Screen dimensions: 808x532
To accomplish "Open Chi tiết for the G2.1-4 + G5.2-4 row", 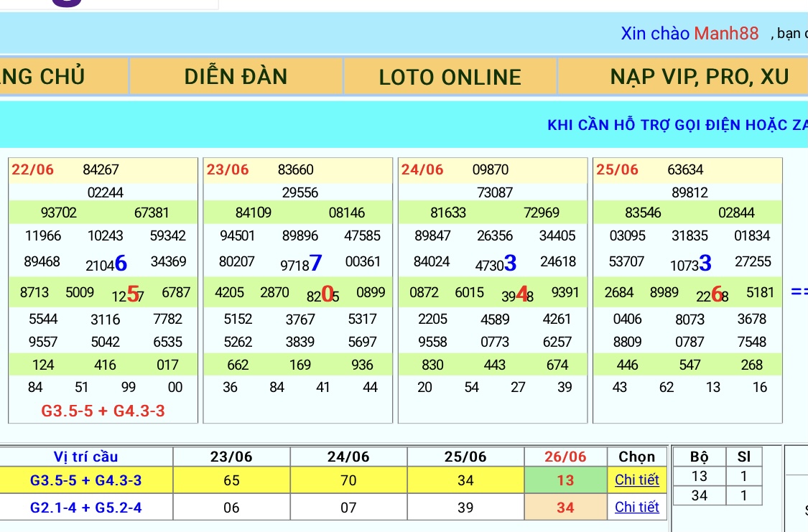I will 636,508.
